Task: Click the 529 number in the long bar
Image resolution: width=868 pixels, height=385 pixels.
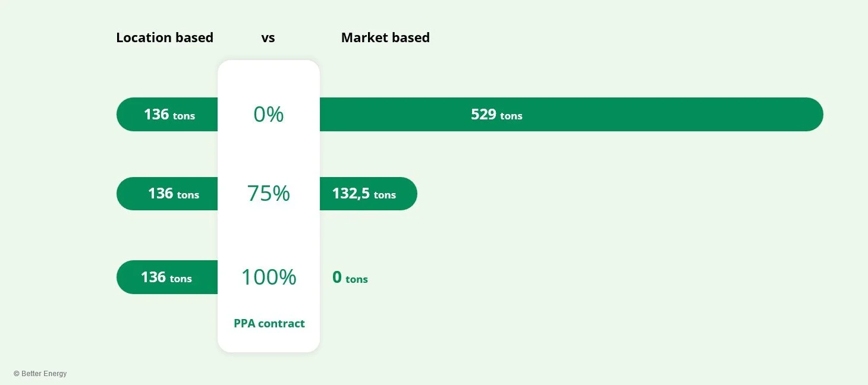Action: (x=483, y=114)
